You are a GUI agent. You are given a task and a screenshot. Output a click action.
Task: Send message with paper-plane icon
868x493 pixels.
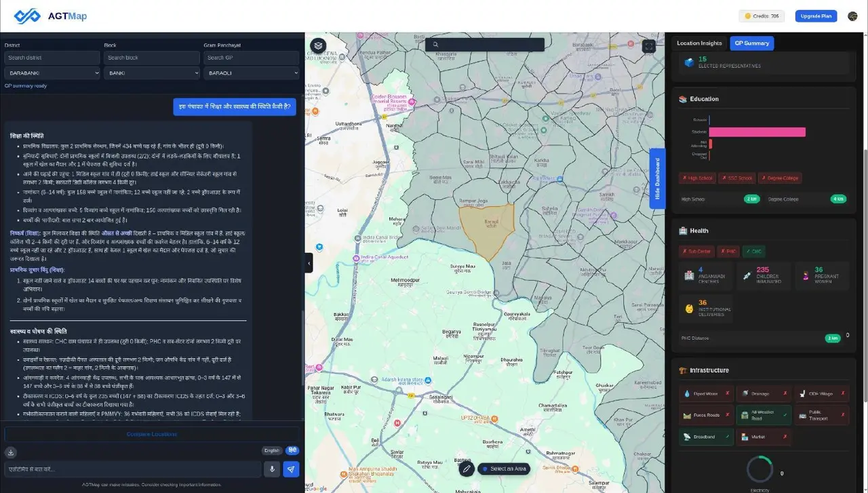(291, 469)
